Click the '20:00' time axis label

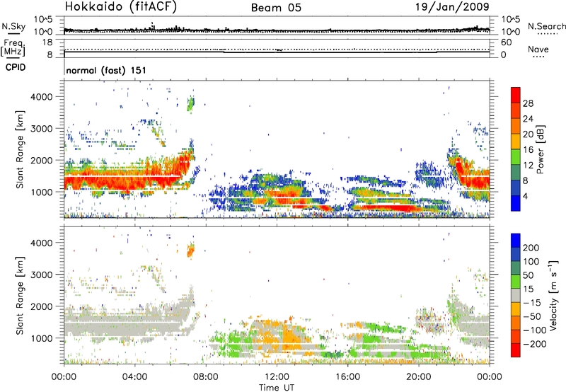419,377
